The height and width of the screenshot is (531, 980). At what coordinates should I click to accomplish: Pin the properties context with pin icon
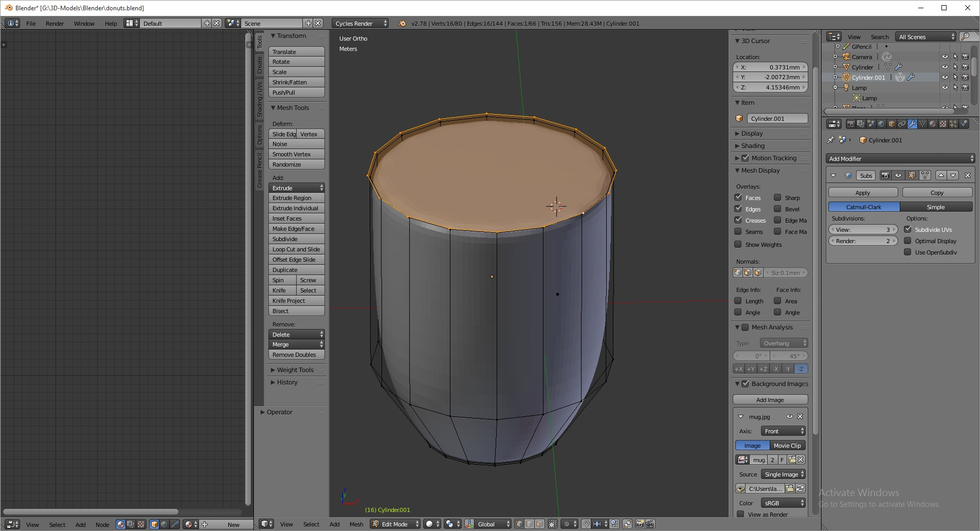click(830, 140)
